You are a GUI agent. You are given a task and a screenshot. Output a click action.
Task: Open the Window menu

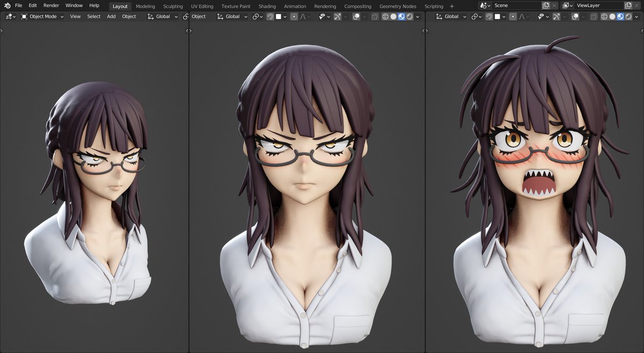tap(74, 5)
